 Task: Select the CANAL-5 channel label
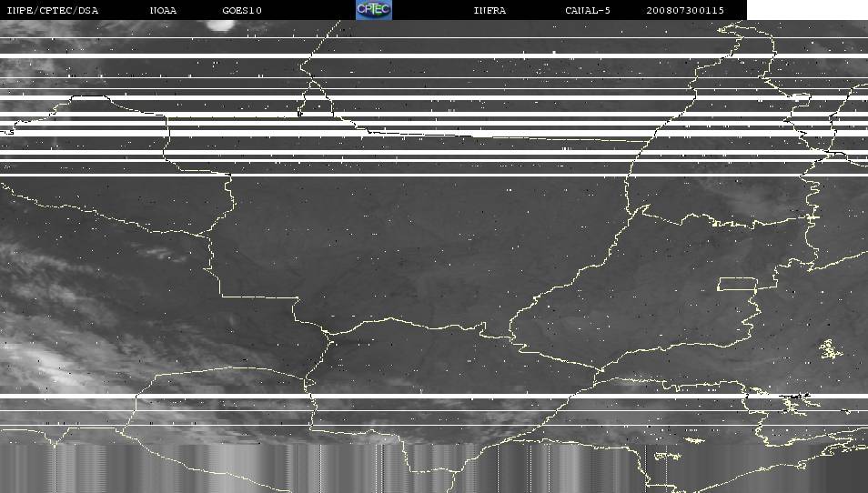pyautogui.click(x=588, y=11)
